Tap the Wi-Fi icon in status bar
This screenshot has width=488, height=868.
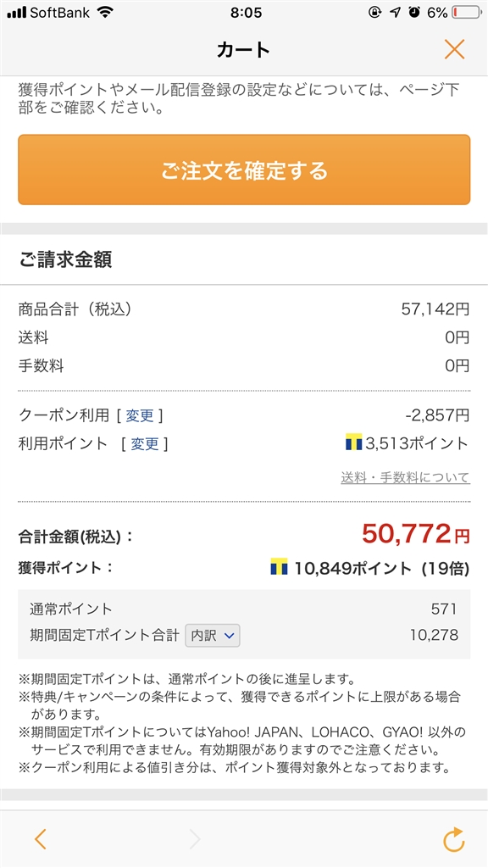104,12
